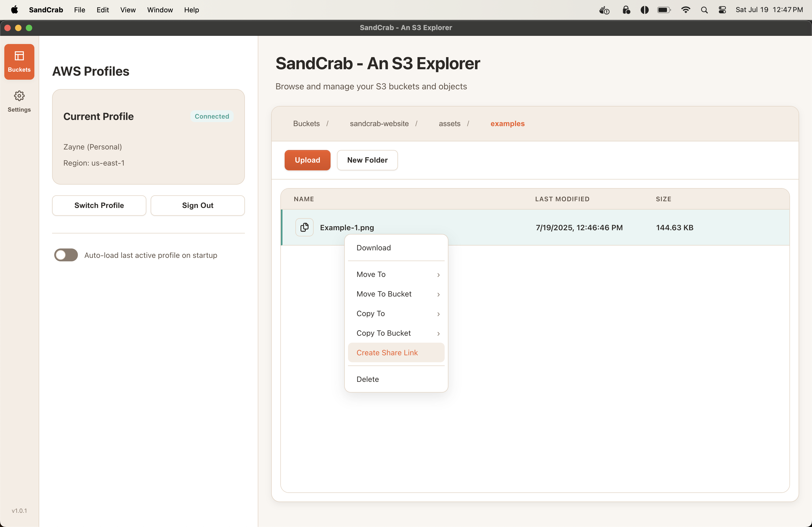Open Spotlight search in menu bar
The image size is (812, 527).
(704, 10)
